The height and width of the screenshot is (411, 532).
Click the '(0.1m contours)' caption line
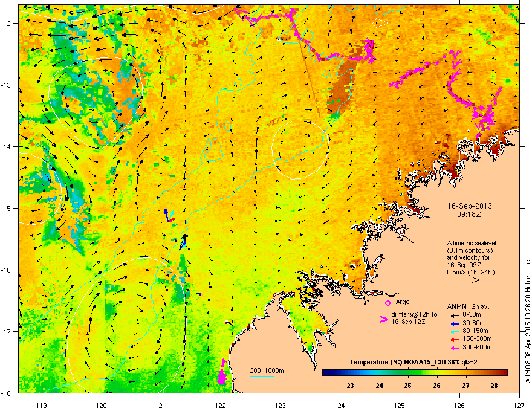(470, 251)
